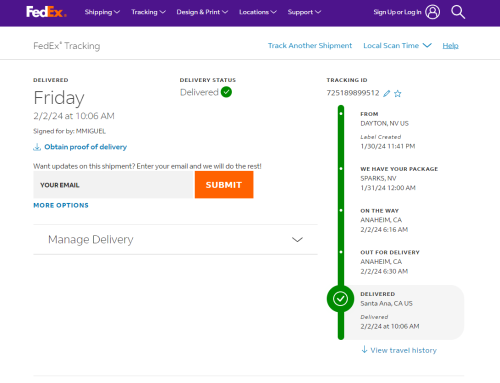This screenshot has height=383, width=500.
Task: Open the Locations menu
Action: (258, 12)
